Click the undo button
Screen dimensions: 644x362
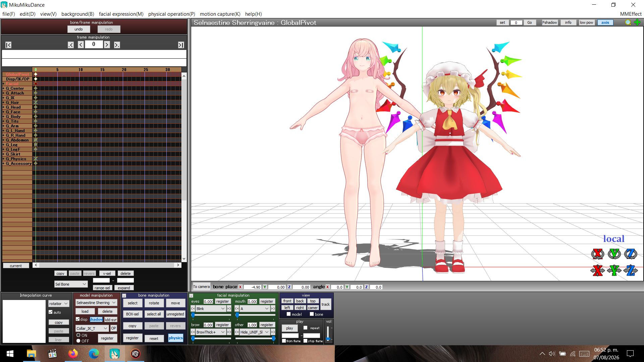pyautogui.click(x=78, y=29)
